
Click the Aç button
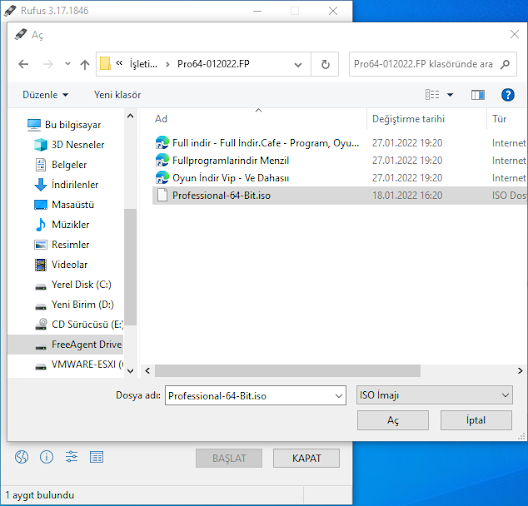(393, 420)
